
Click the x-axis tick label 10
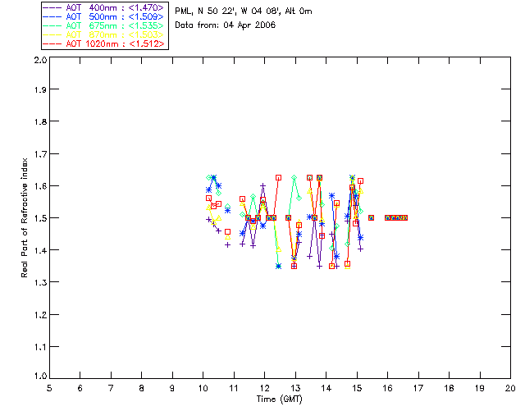coord(203,388)
